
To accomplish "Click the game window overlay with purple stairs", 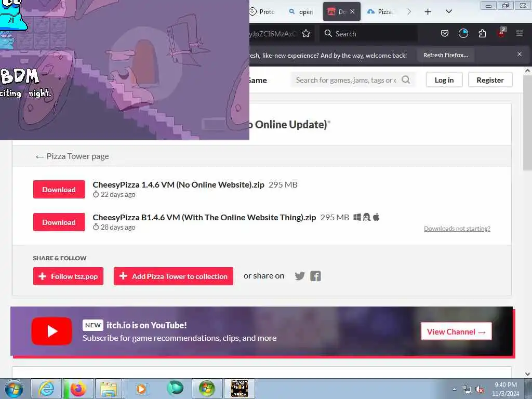I will pyautogui.click(x=125, y=70).
